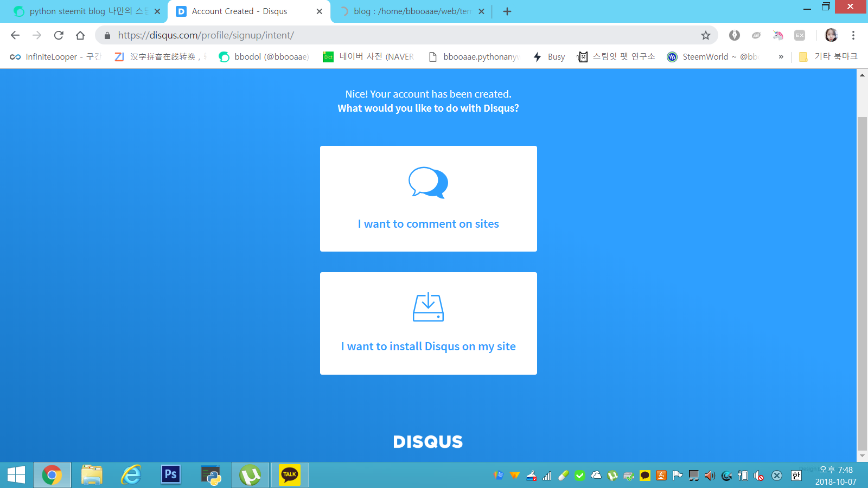Open the browser home page

point(80,35)
